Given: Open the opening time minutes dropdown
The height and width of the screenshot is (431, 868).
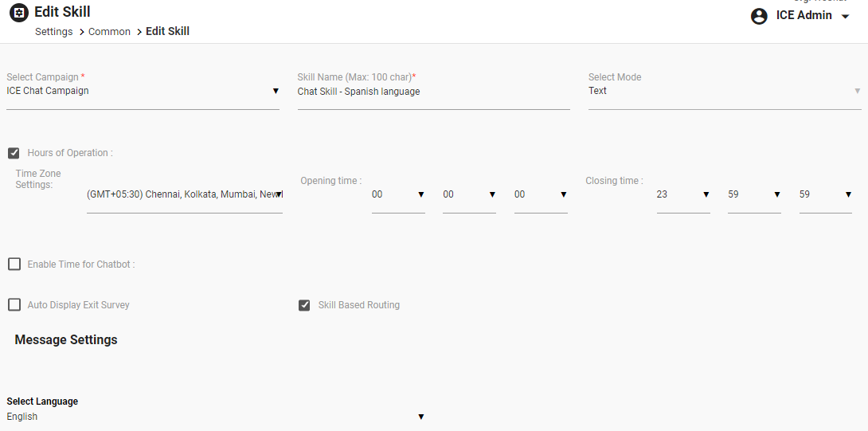Looking at the screenshot, I should (469, 194).
